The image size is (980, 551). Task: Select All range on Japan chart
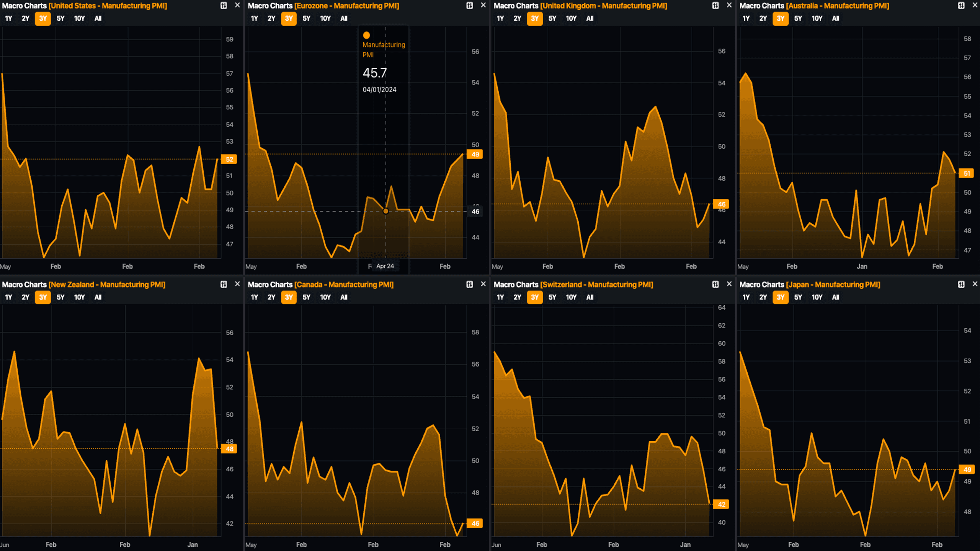(835, 297)
